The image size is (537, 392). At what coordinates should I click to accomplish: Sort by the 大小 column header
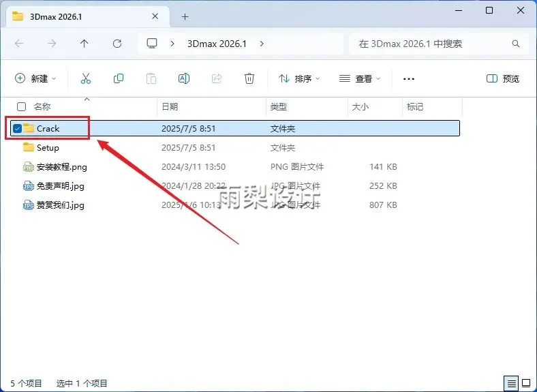(x=360, y=106)
